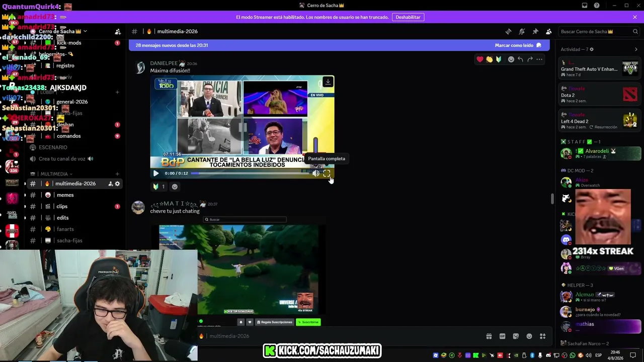Screen dimensions: 644x362
Task: Enter video full screen mode
Action: pyautogui.click(x=327, y=173)
